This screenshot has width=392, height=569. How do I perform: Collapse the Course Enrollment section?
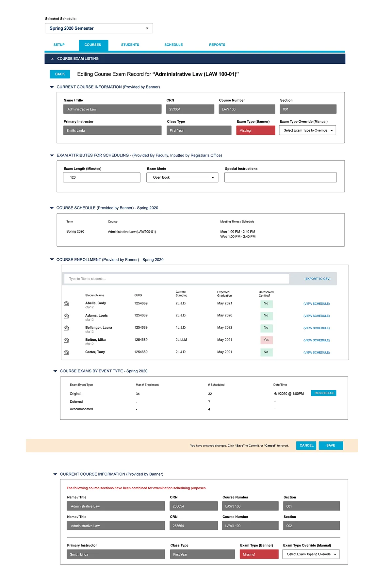[52, 259]
